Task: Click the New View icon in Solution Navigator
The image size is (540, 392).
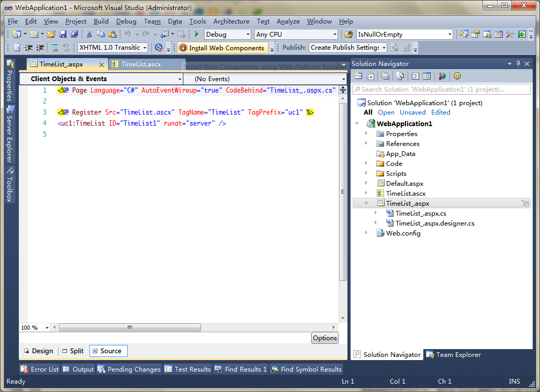Action: pos(358,76)
